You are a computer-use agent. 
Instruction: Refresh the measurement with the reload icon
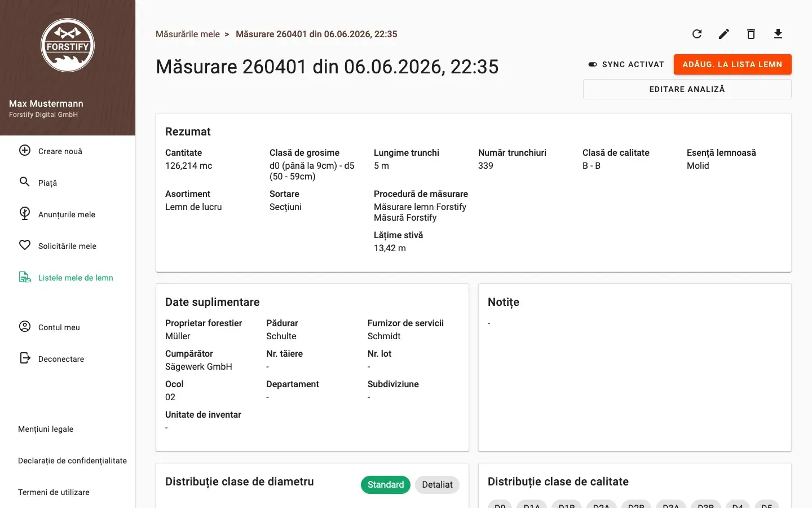(697, 34)
